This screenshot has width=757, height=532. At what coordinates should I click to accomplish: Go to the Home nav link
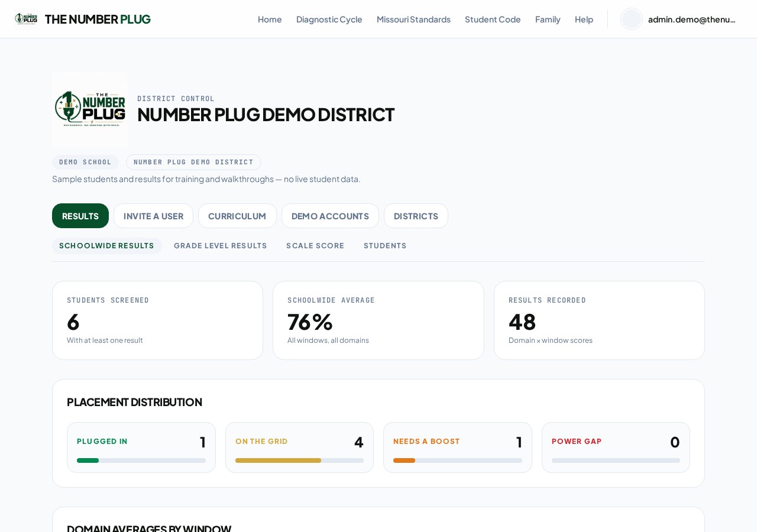click(x=270, y=19)
